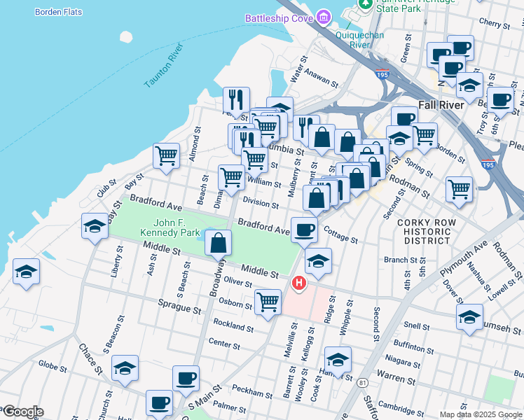Click the I-195 shield near Anawan St

point(382,73)
